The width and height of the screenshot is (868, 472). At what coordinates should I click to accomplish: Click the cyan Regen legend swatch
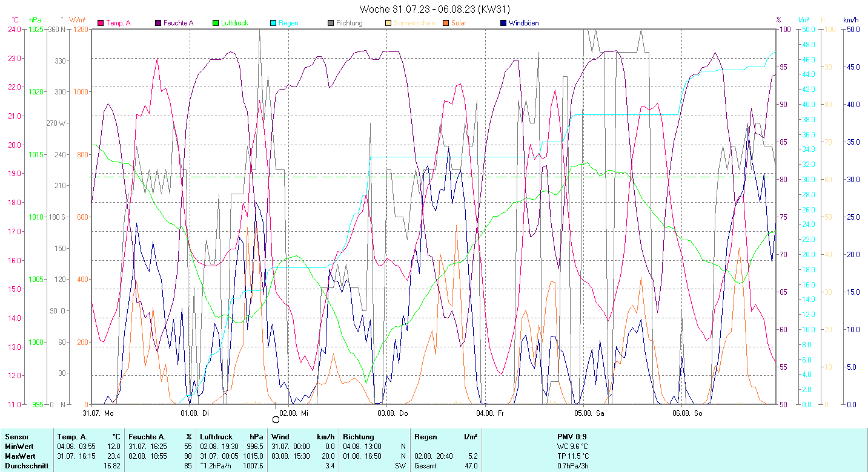tap(273, 23)
